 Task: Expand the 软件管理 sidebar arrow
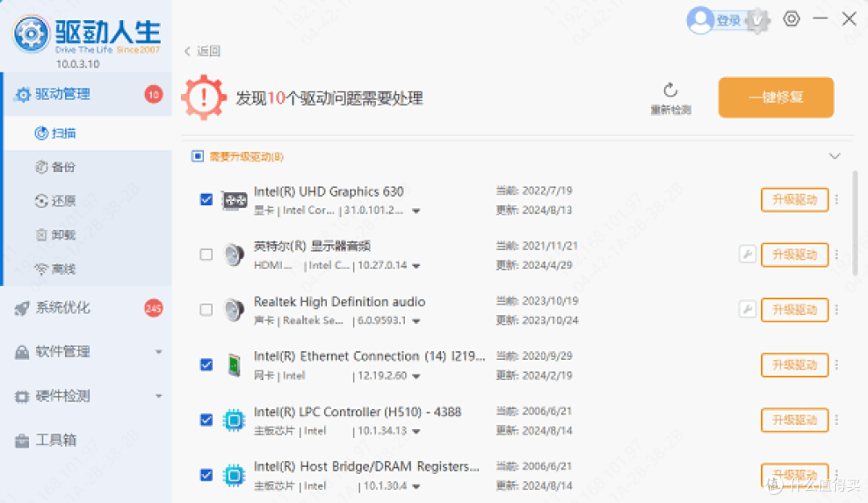click(x=159, y=352)
